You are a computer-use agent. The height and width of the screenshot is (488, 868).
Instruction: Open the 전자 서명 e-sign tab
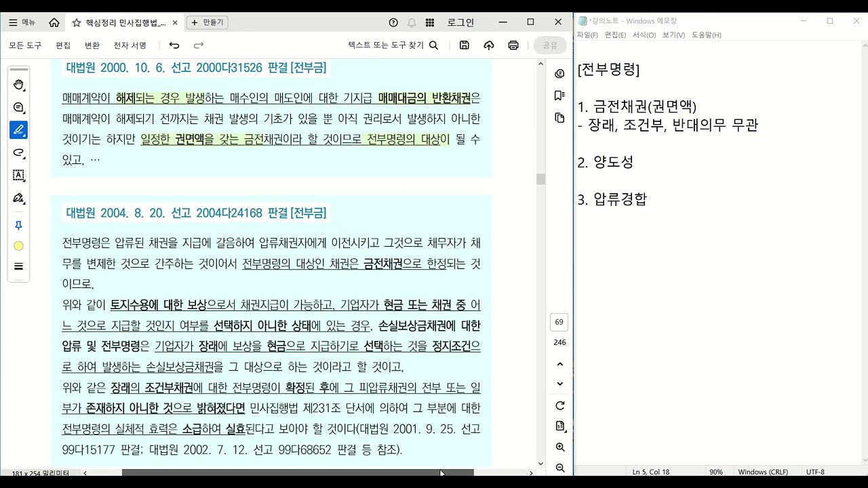(x=130, y=45)
